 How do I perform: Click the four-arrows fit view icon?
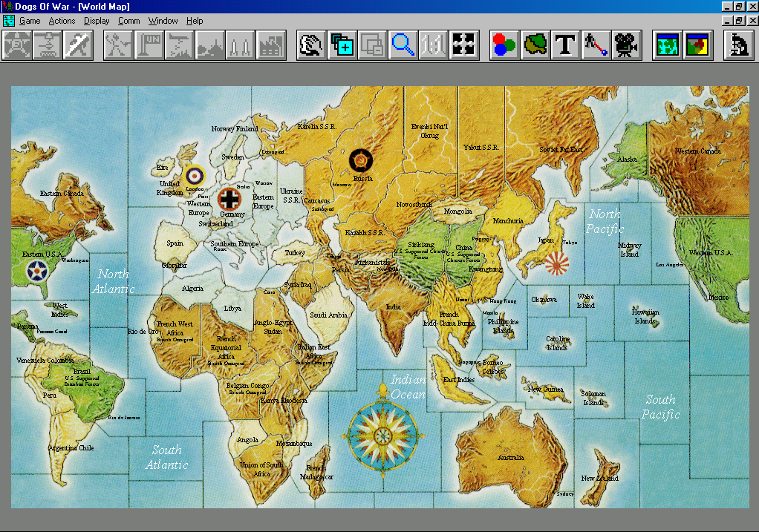[x=463, y=45]
